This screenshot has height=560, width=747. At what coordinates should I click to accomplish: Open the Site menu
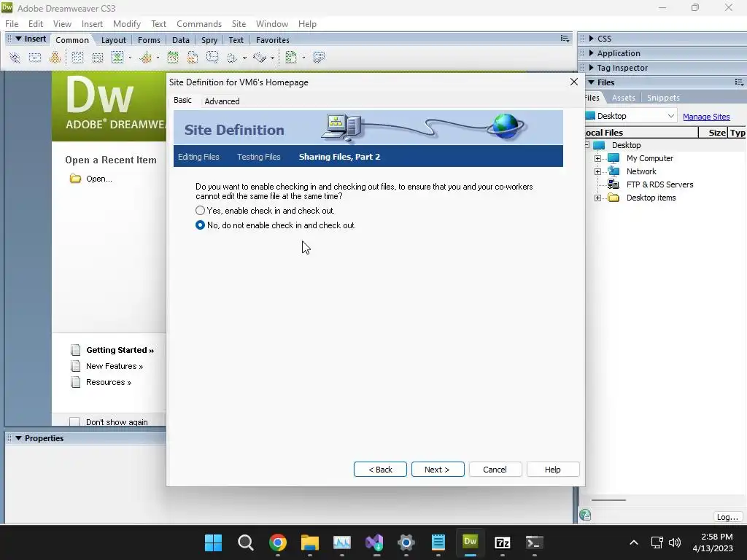point(239,24)
